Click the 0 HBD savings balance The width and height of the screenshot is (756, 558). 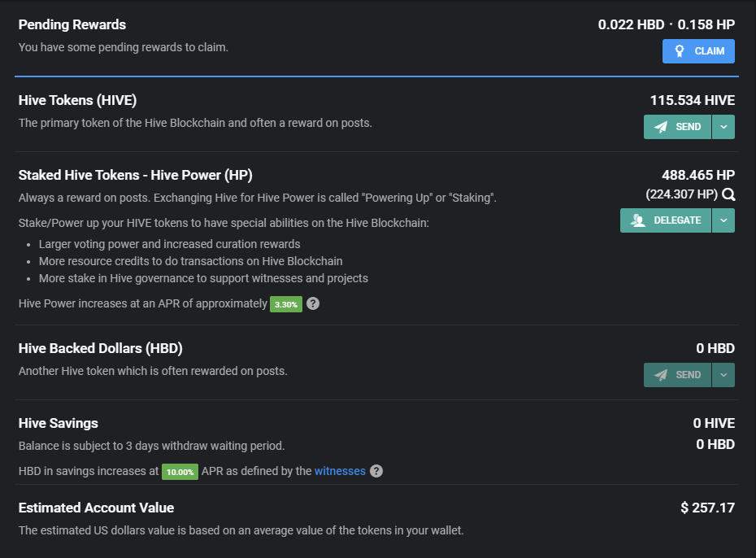point(715,444)
